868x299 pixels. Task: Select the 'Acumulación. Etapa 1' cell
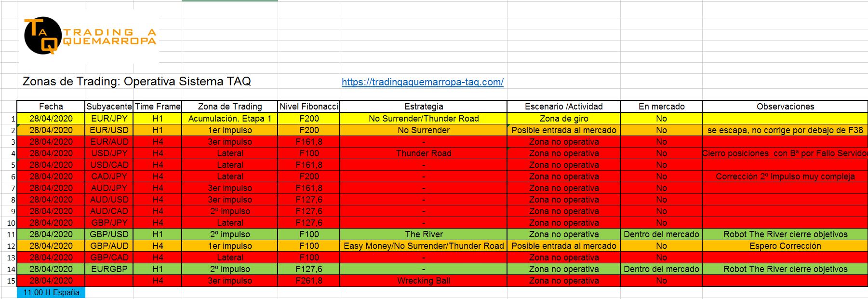tap(230, 119)
